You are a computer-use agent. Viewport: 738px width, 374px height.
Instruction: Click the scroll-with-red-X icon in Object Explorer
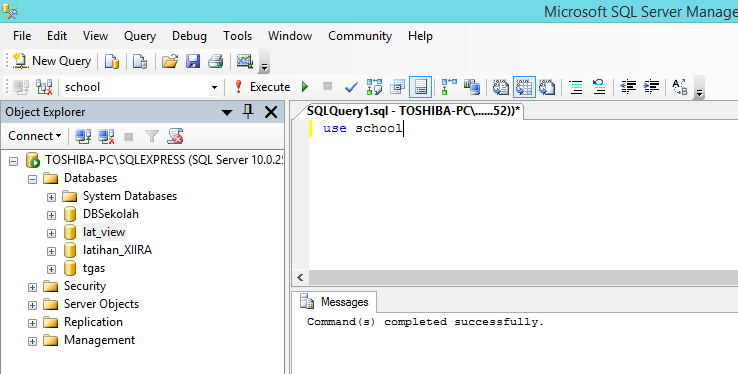pos(175,136)
